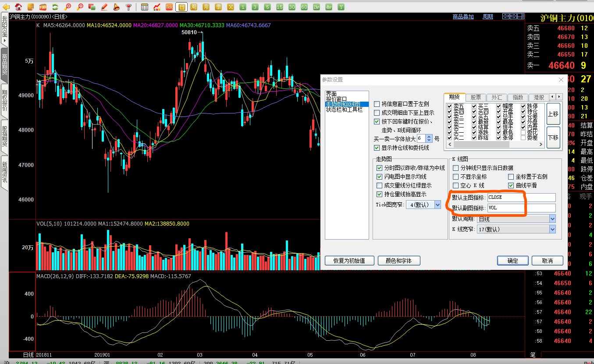Screen dimensions: 594x364
Task: Click the 恢复为初始值 button
Action: (349, 261)
